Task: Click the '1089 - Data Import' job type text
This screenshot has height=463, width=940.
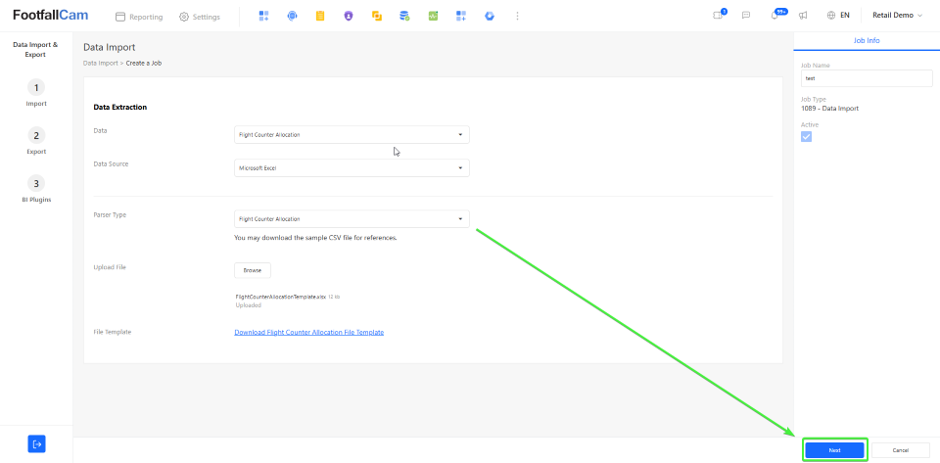Action: tap(830, 109)
